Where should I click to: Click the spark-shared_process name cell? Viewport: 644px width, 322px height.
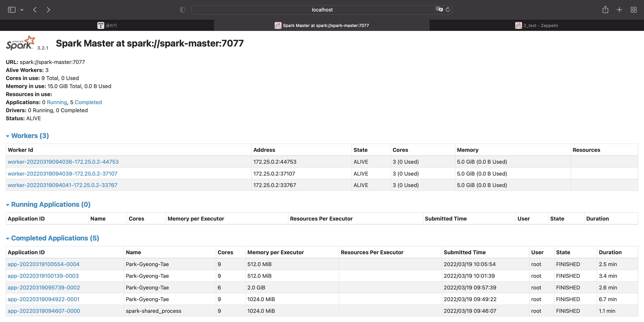(x=170, y=311)
